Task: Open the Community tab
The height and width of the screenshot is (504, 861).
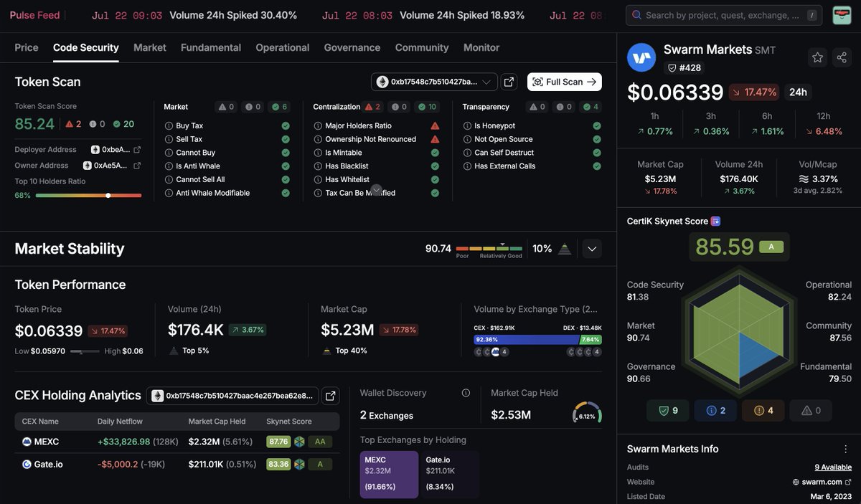Action: 422,47
